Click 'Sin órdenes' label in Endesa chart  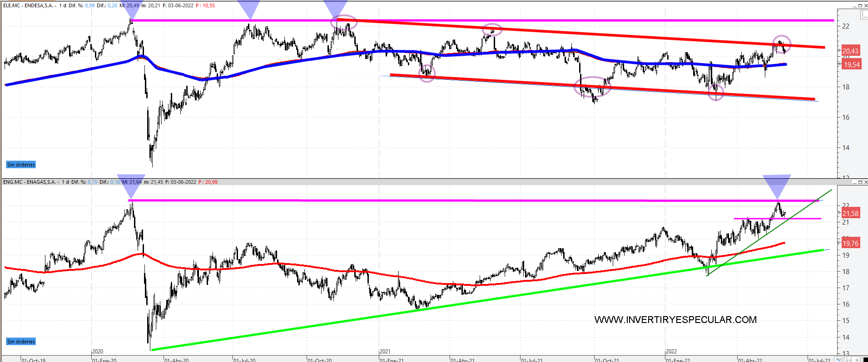point(21,165)
